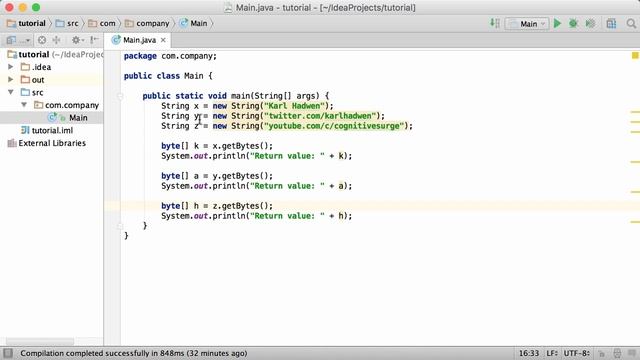Place cursor on byte[] k = x.getBytes() line
This screenshot has width=640, height=360.
click(x=217, y=146)
